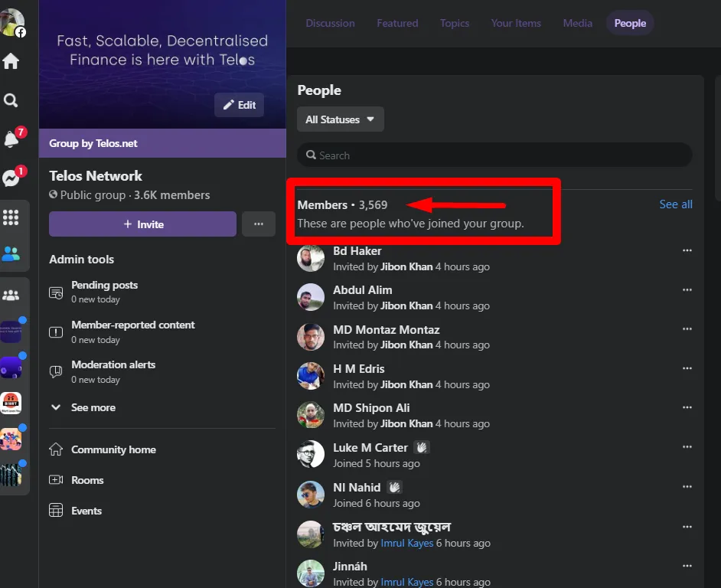This screenshot has height=588, width=721.
Task: Open options menu for MD Shipon Ali
Action: click(687, 407)
